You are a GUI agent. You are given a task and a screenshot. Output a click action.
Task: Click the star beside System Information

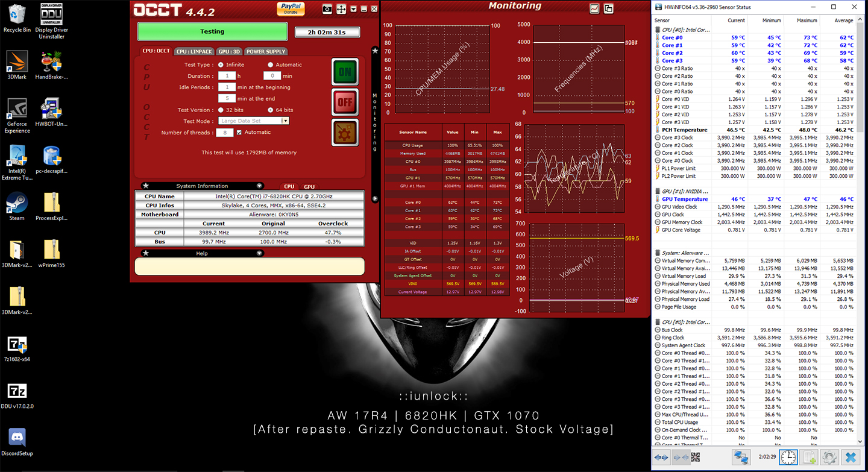click(146, 186)
